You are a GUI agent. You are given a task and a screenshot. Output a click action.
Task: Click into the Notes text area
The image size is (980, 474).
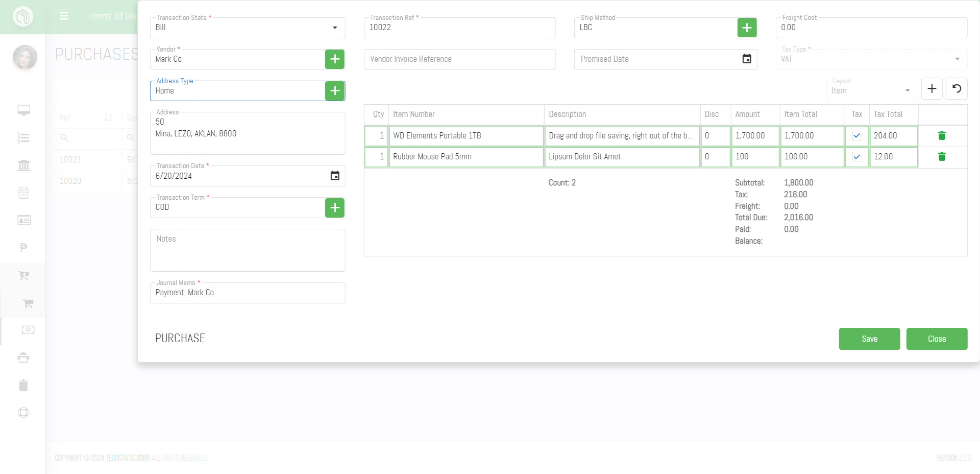[248, 250]
